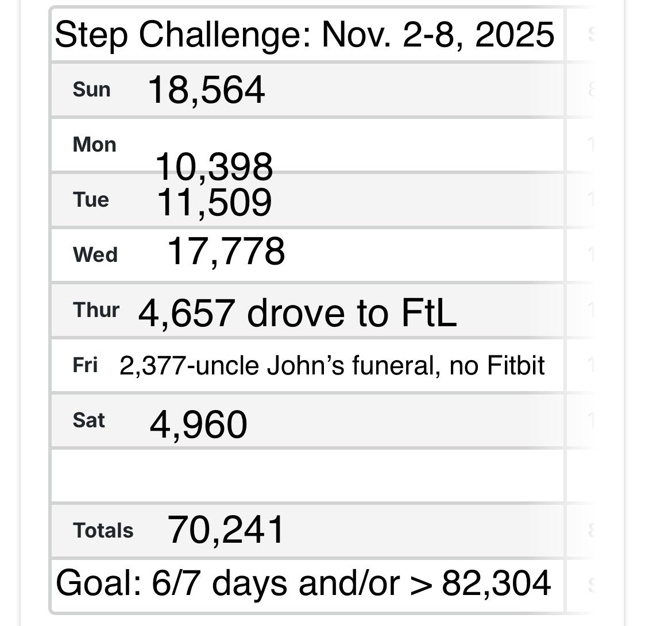
Task: Click the total steps value 70,241
Action: tap(226, 529)
